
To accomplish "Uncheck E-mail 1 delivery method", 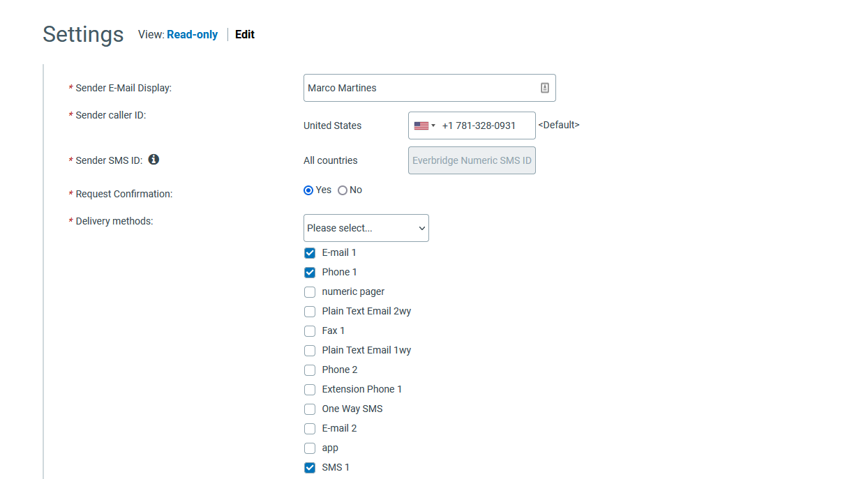I will pyautogui.click(x=309, y=252).
